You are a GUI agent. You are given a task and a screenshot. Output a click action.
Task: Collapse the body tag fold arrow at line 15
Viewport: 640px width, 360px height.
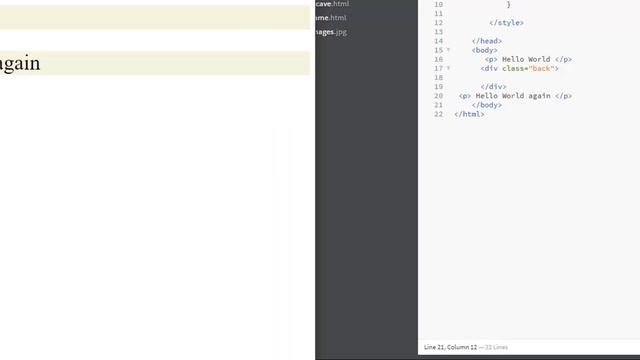[x=448, y=50]
